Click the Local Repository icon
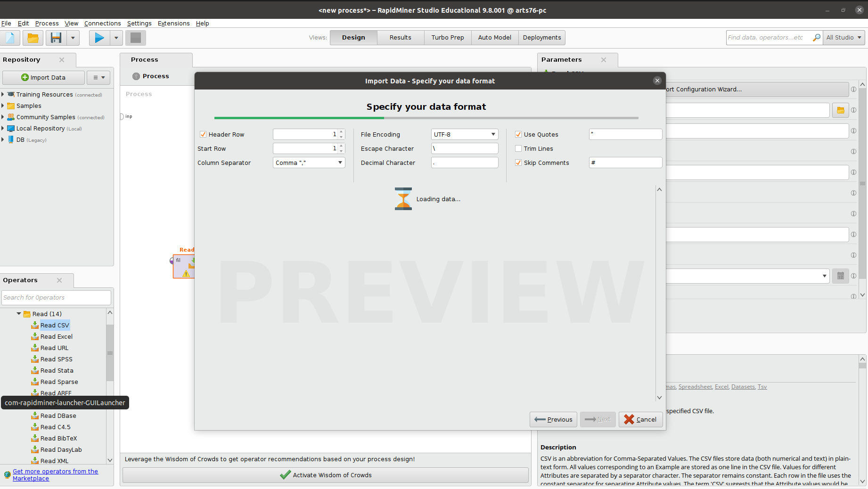Viewport: 868px width, 489px height. pyautogui.click(x=11, y=128)
